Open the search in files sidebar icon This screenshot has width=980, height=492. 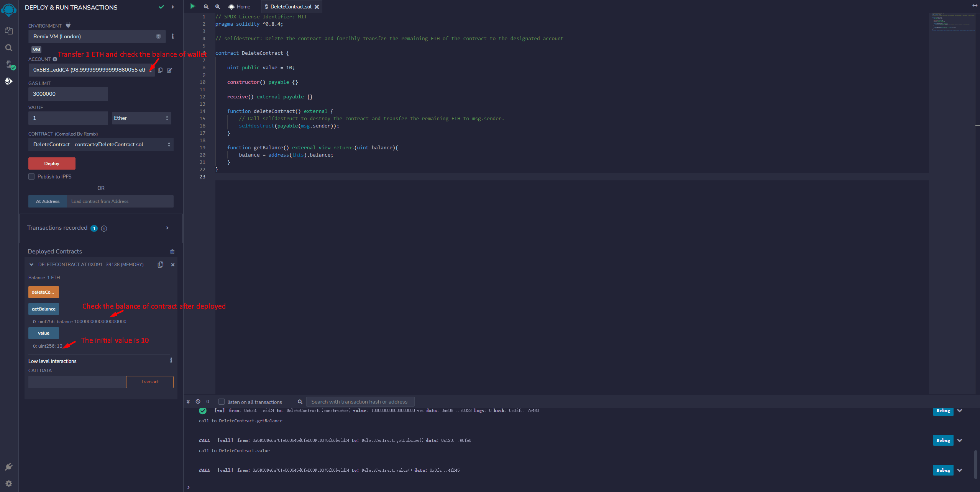pos(8,48)
